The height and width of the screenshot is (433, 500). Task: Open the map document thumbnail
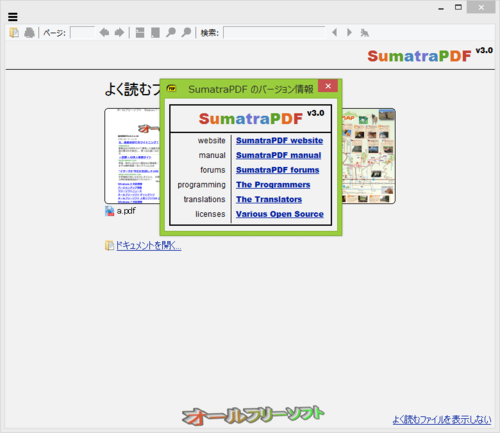pos(369,156)
